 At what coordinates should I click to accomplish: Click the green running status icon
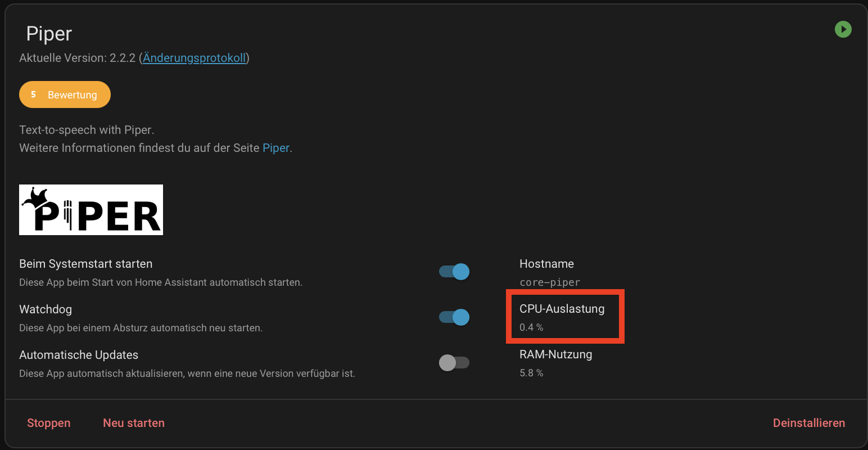click(843, 29)
